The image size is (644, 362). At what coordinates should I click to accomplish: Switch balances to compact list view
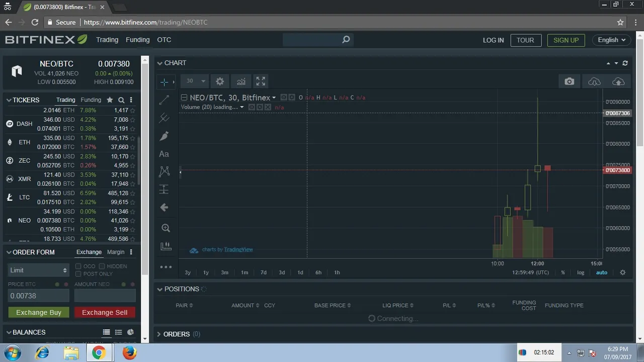pyautogui.click(x=119, y=332)
